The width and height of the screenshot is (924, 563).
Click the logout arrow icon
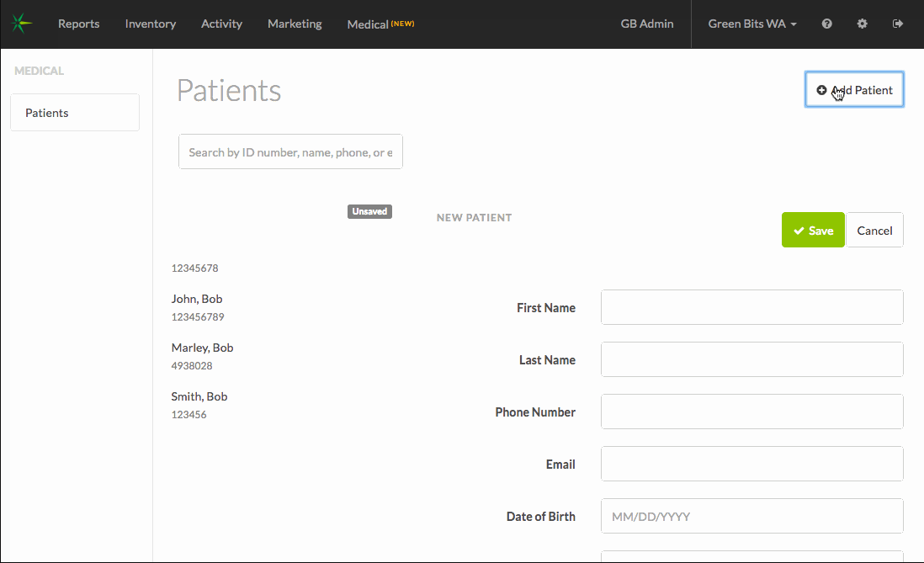tap(897, 24)
